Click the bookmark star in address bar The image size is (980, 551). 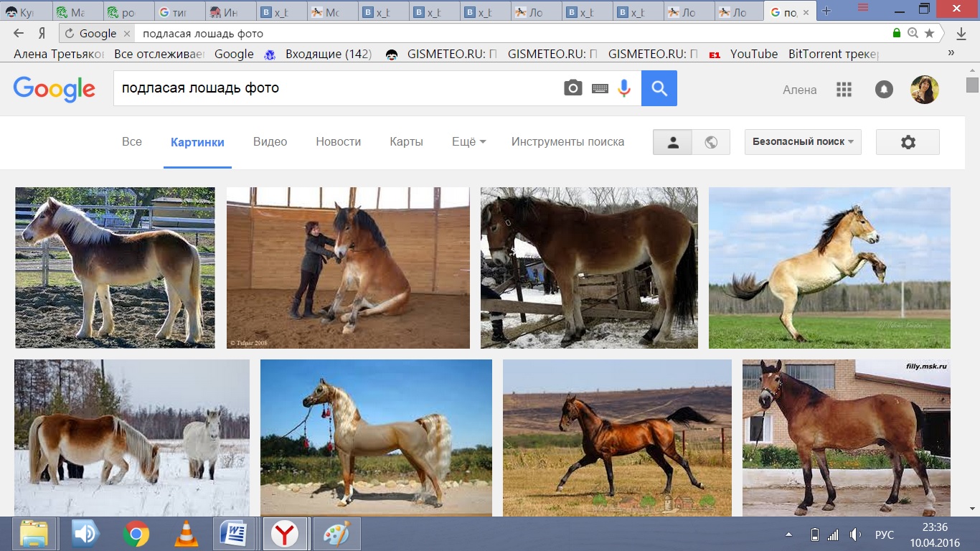pos(929,33)
